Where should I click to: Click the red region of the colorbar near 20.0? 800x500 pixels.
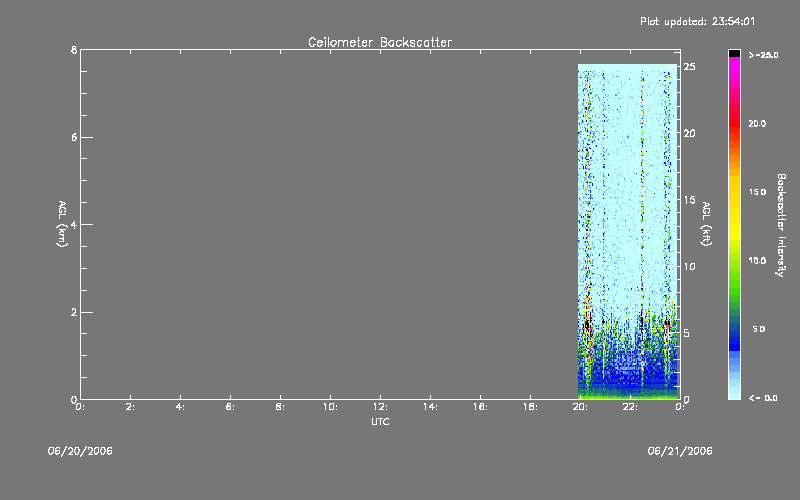(734, 124)
